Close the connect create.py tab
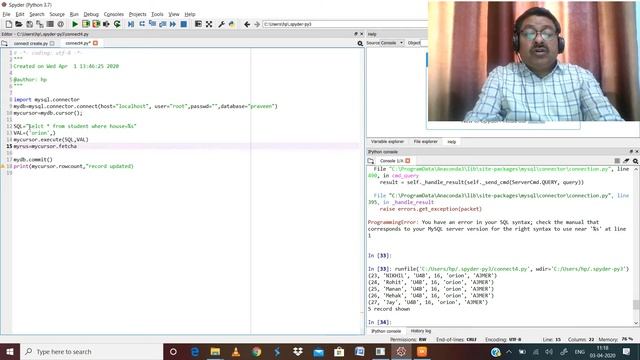 coord(52,43)
